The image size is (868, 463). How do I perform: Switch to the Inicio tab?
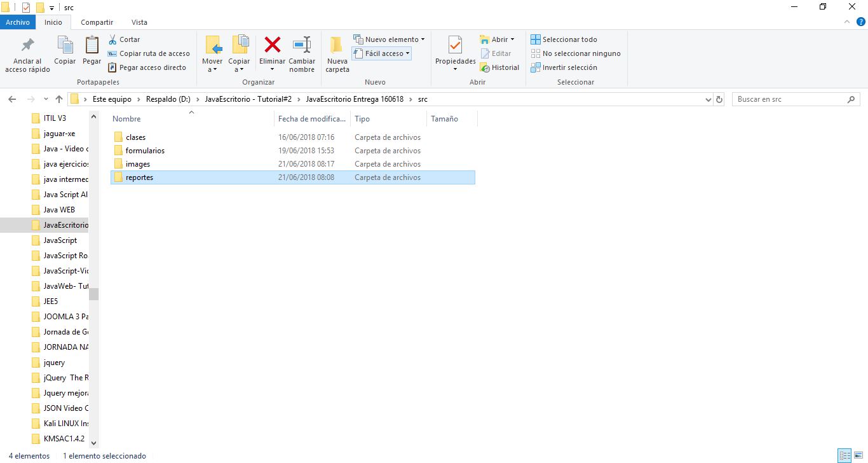pyautogui.click(x=53, y=22)
